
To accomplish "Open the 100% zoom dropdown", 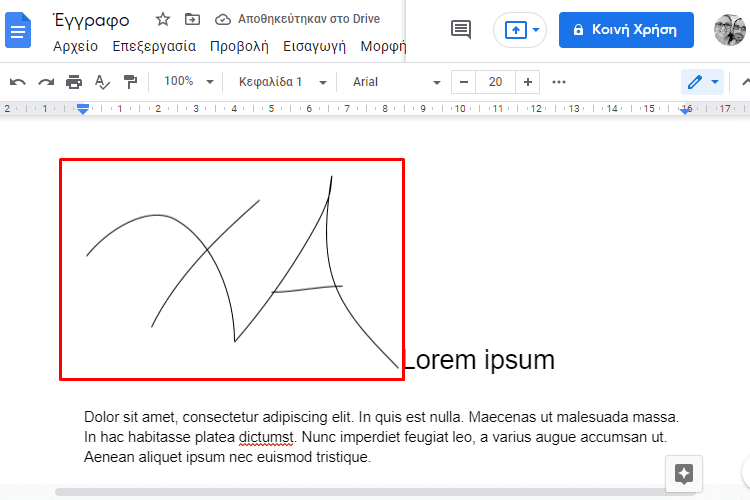I will [188, 81].
